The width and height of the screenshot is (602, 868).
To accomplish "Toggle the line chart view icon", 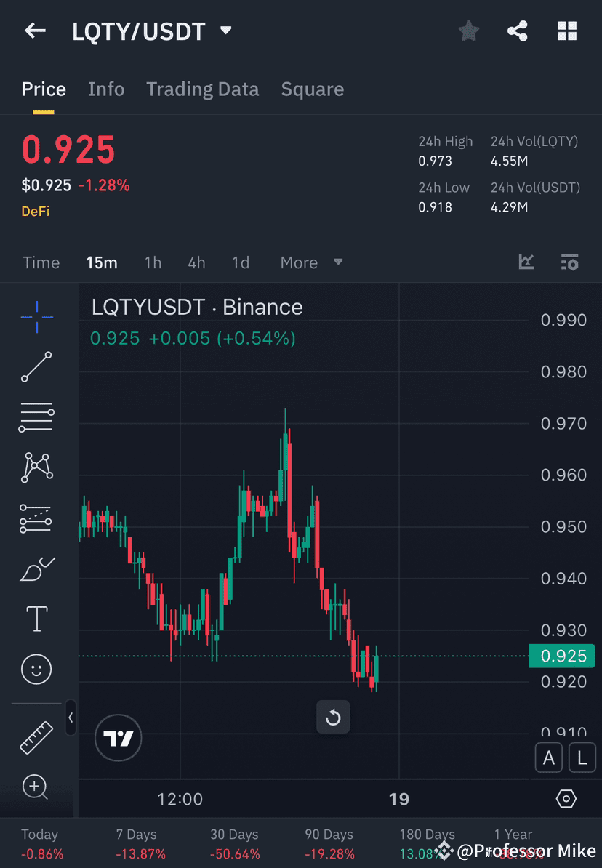I will point(526,262).
